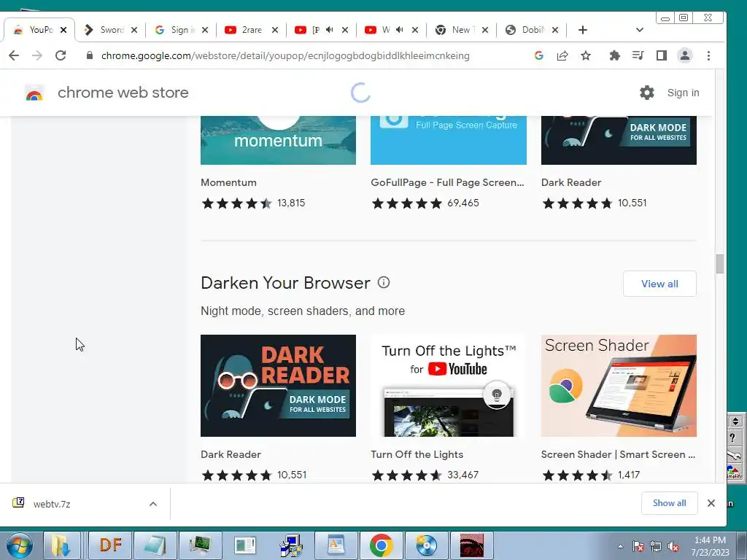
Task: Click Momentum's 13,815 rating count
Action: (291, 203)
